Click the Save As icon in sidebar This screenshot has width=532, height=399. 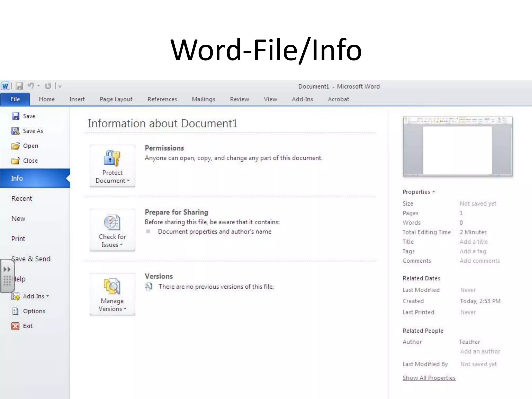[x=16, y=131]
